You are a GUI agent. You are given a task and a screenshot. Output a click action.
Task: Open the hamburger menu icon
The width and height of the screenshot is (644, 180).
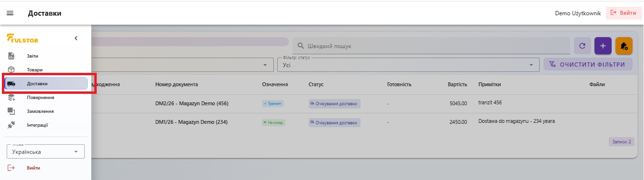10,13
